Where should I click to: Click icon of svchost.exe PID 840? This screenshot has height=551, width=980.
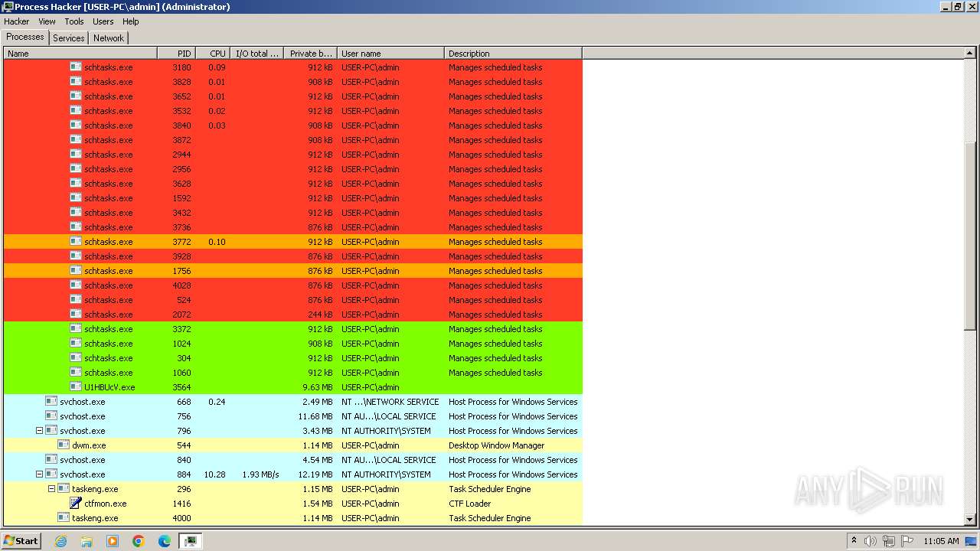(51, 460)
